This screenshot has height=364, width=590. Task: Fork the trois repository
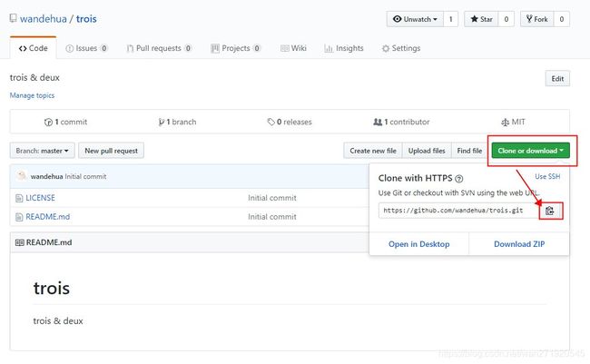point(536,19)
